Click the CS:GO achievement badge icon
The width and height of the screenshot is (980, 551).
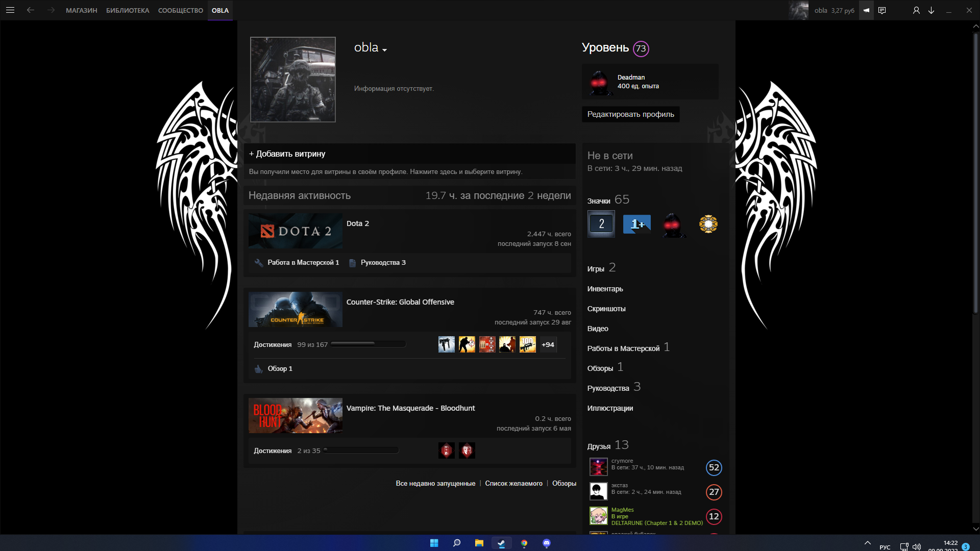click(x=446, y=344)
